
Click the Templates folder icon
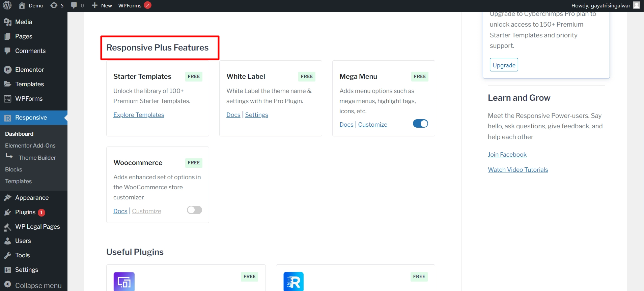pyautogui.click(x=7, y=84)
